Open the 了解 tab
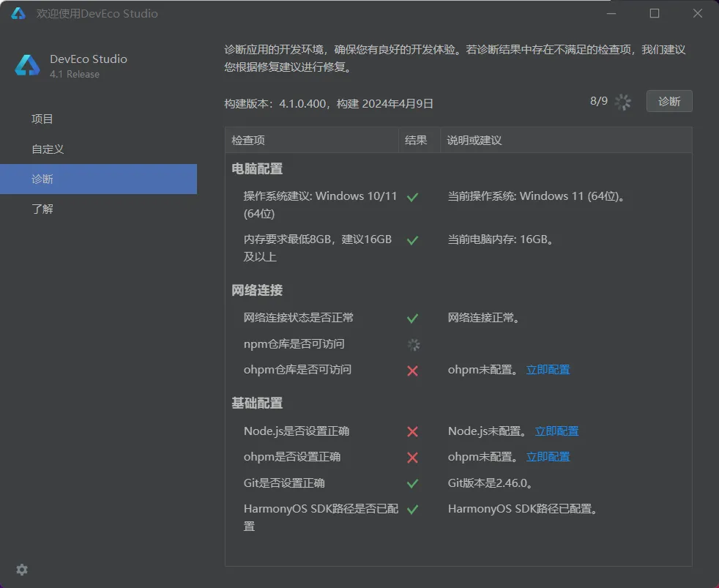 click(x=98, y=209)
